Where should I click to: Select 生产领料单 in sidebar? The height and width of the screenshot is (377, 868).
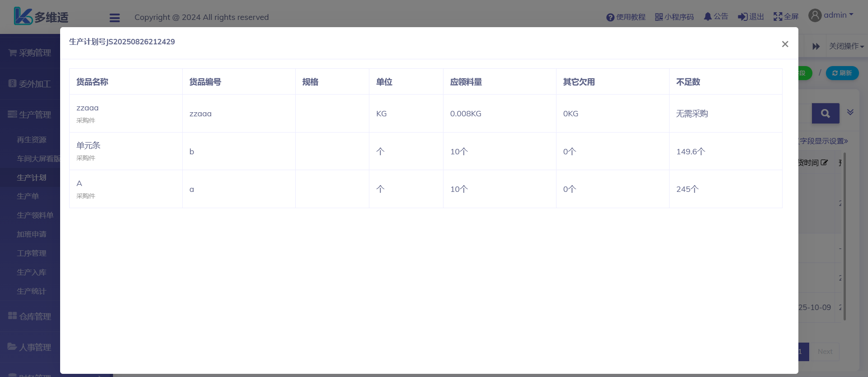[x=35, y=215]
